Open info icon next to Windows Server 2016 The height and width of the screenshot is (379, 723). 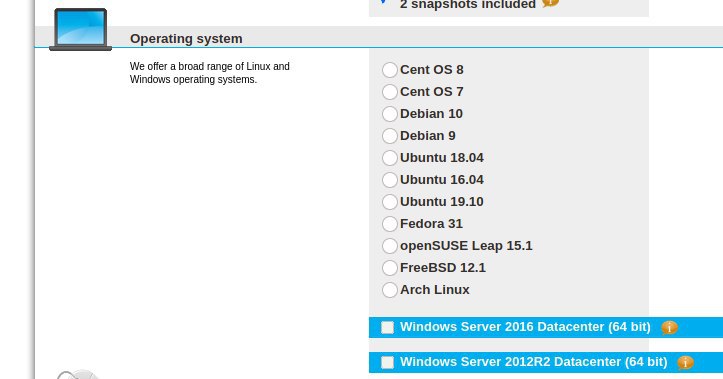[x=669, y=327]
